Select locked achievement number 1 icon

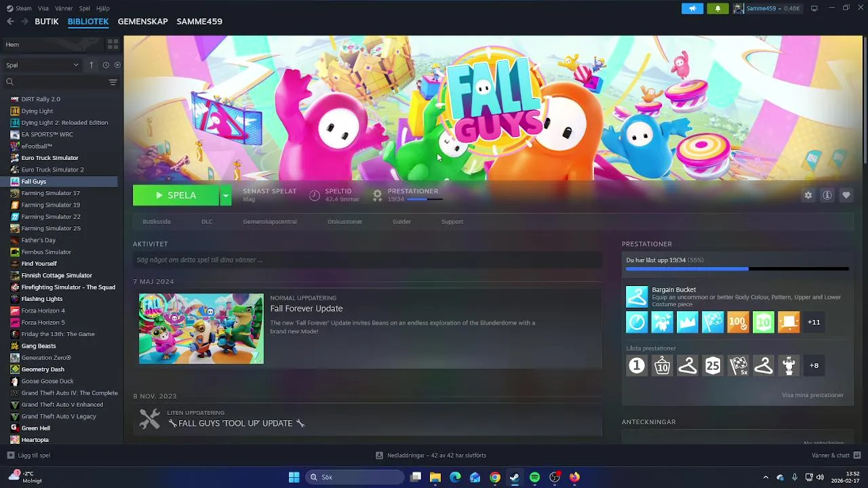click(x=637, y=366)
